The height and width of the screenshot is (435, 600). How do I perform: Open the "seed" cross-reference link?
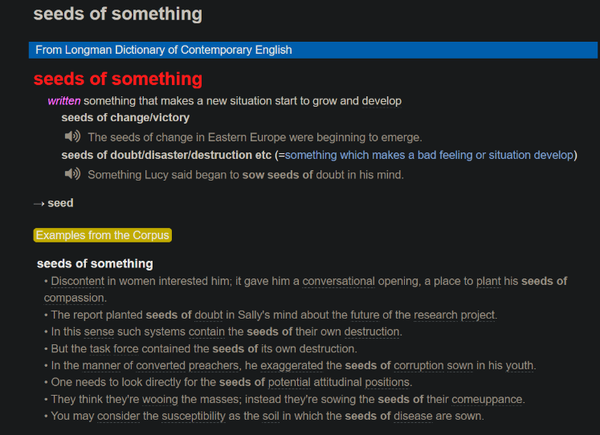tap(60, 203)
